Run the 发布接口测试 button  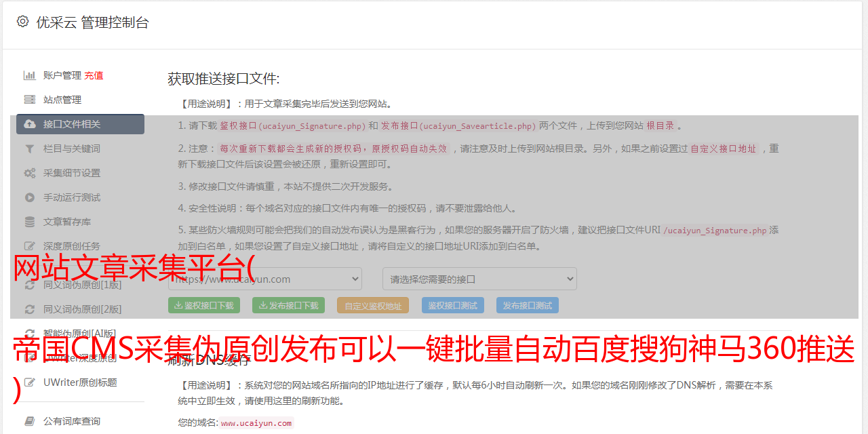pyautogui.click(x=527, y=305)
